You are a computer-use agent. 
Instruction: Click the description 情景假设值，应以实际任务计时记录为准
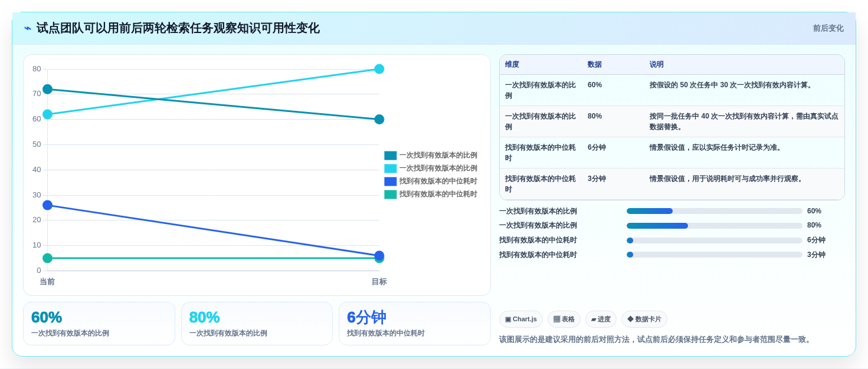[x=716, y=147]
